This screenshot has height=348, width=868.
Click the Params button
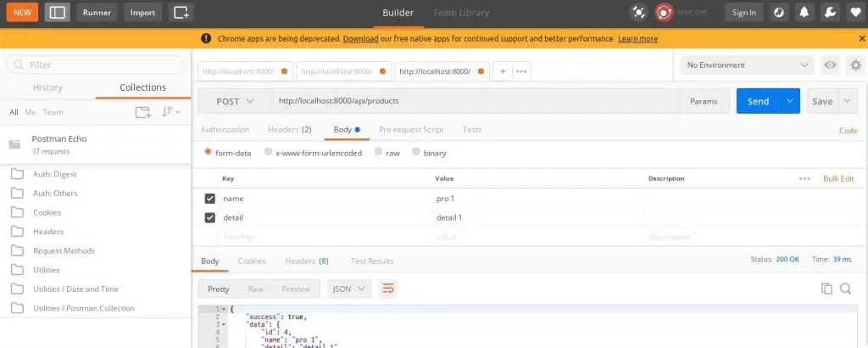pyautogui.click(x=704, y=101)
